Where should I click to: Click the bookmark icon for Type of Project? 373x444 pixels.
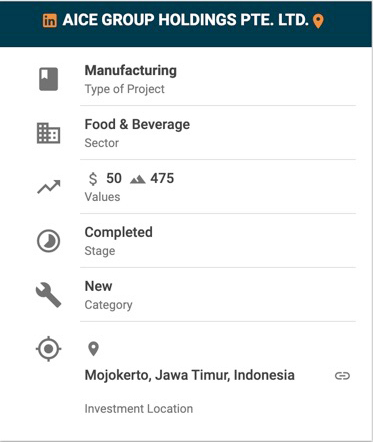click(x=49, y=79)
